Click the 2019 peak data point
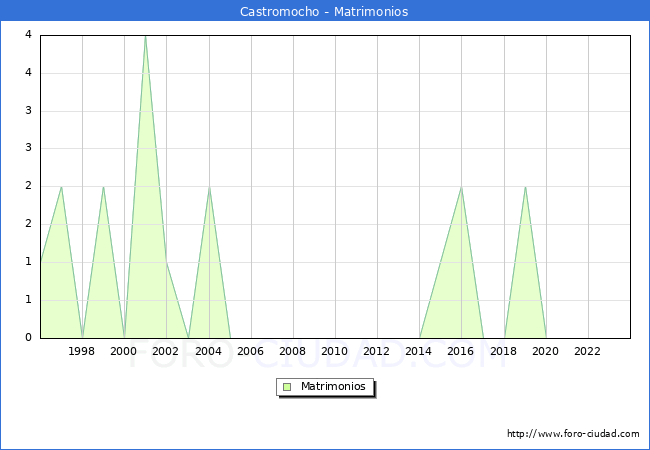650x450 pixels. 525,187
